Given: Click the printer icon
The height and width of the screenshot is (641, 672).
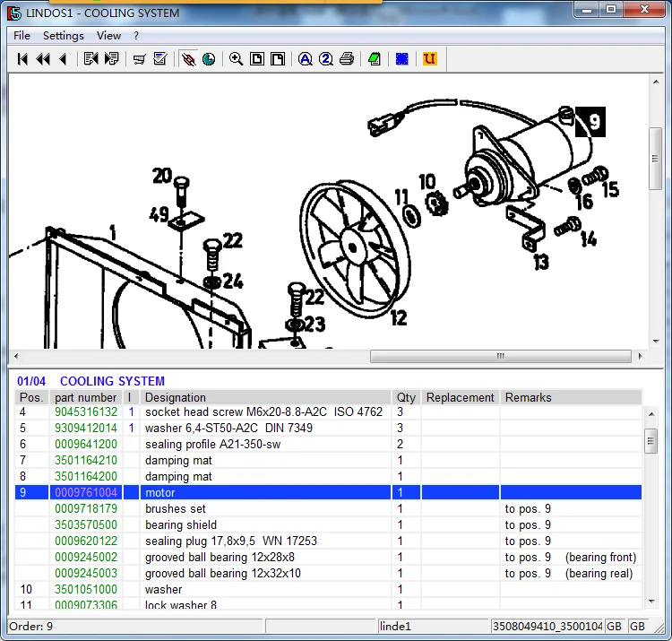Looking at the screenshot, I should tap(347, 59).
